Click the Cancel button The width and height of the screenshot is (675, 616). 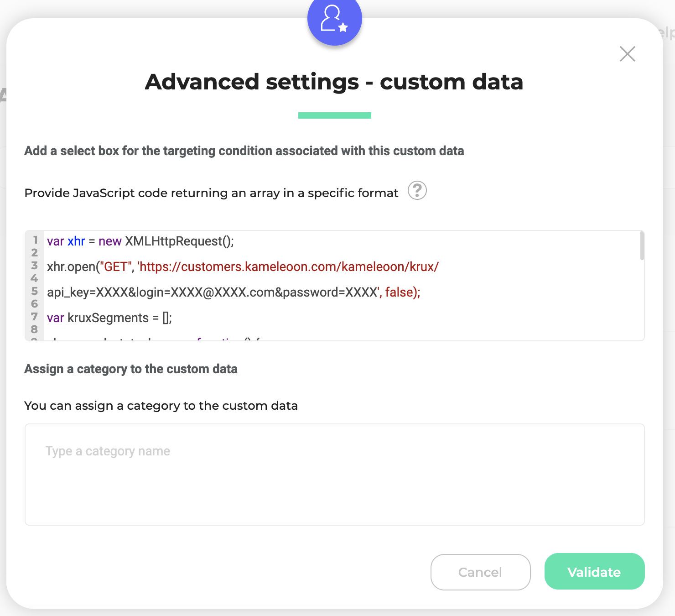[480, 572]
